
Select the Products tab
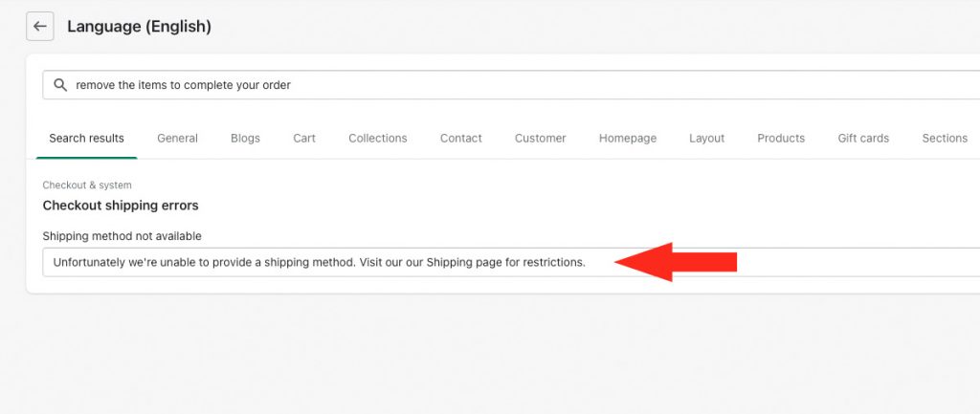781,139
